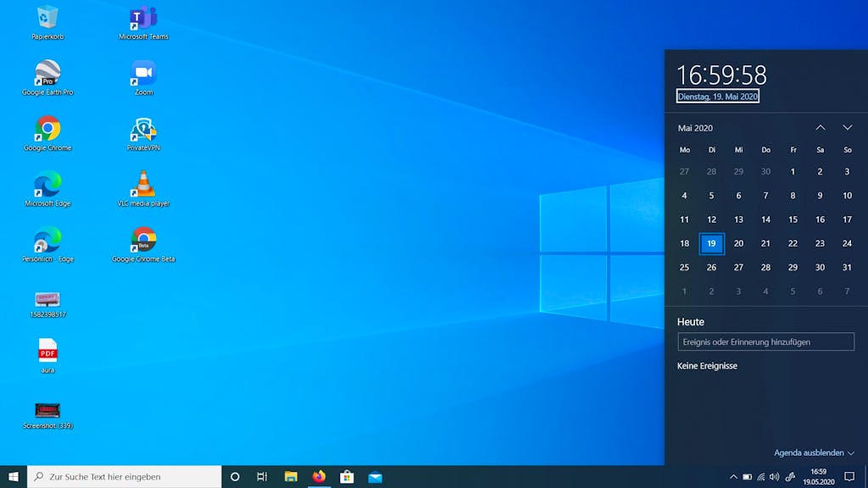Select May 1 in the calendar

(x=793, y=171)
